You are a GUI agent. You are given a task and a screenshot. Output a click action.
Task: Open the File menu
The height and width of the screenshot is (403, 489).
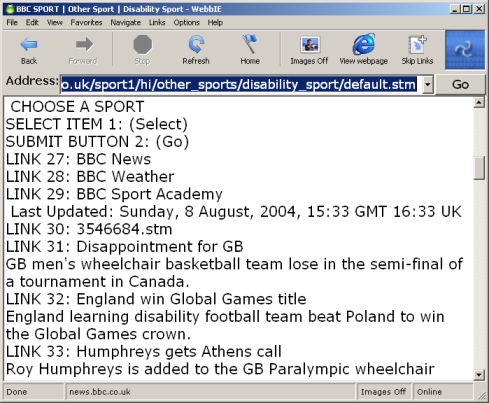tap(12, 23)
